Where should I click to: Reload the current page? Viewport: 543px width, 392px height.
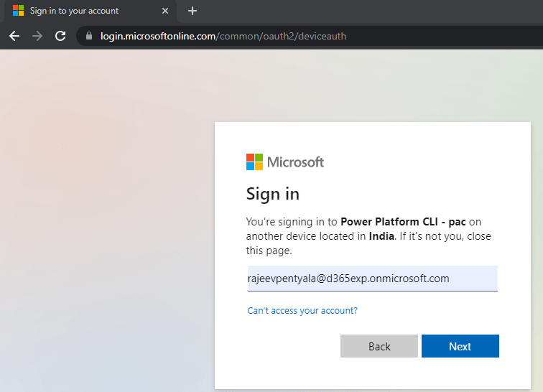pyautogui.click(x=60, y=36)
